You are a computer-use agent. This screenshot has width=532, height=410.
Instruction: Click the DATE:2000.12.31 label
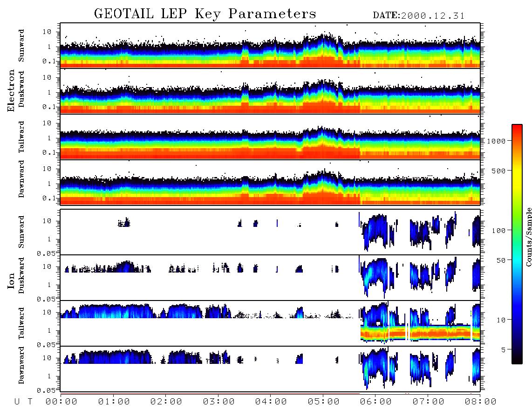[419, 16]
